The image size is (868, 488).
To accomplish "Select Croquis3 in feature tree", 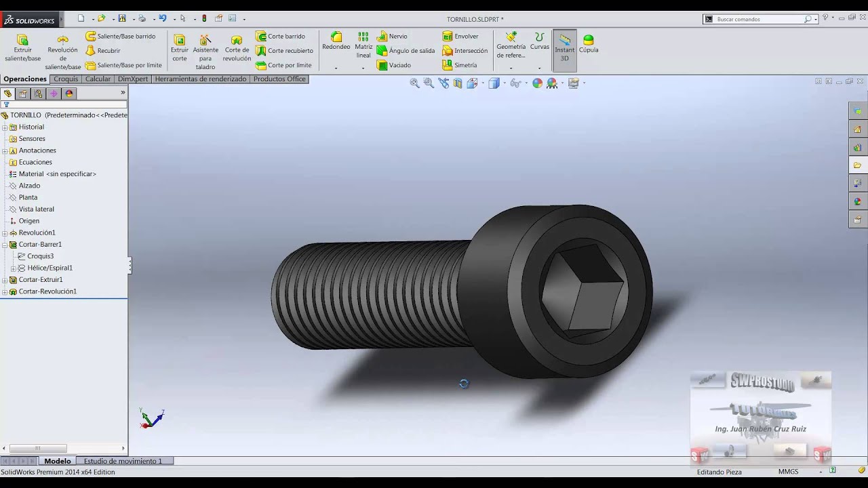I will pyautogui.click(x=35, y=256).
